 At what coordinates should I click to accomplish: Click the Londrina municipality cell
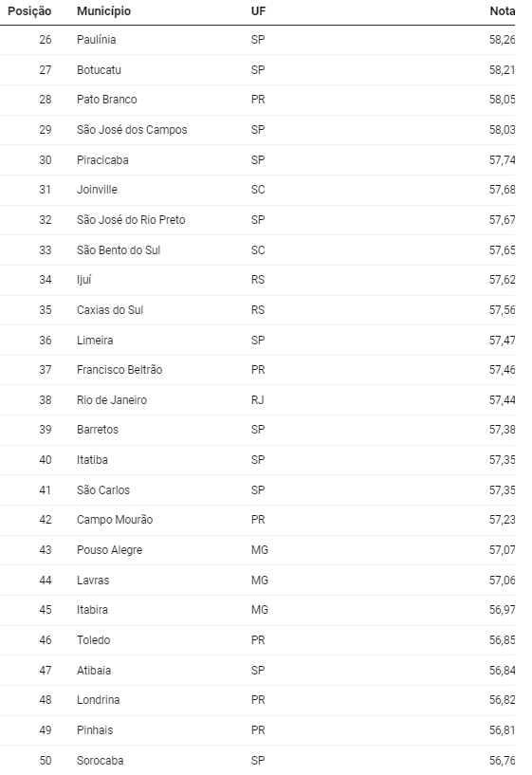click(x=99, y=700)
